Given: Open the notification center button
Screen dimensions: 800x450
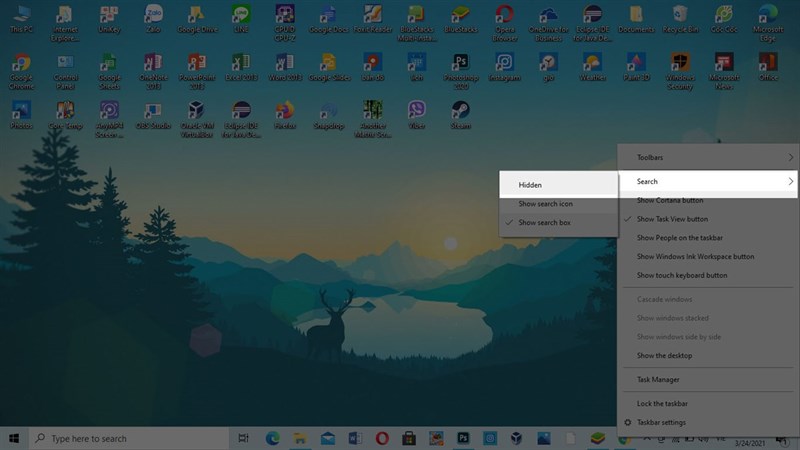Looking at the screenshot, I should click(x=783, y=440).
